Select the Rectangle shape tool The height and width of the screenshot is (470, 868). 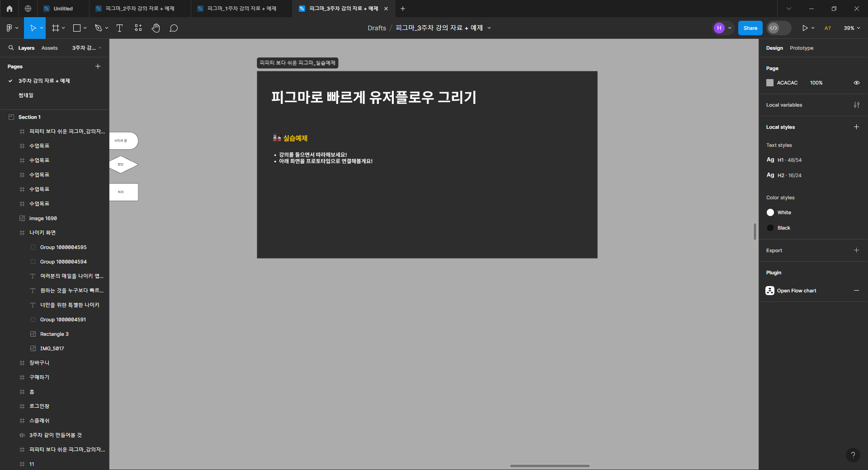[77, 28]
